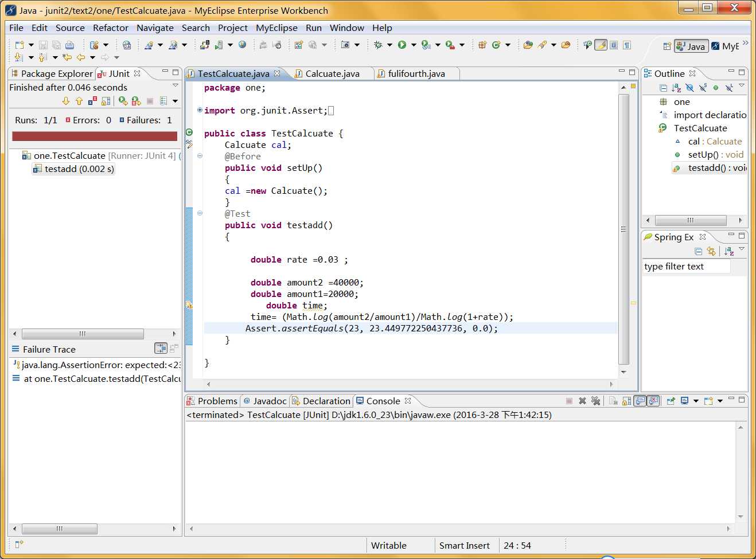Click Back navigation arrow in toolbar
The height and width of the screenshot is (559, 756).
tap(81, 57)
